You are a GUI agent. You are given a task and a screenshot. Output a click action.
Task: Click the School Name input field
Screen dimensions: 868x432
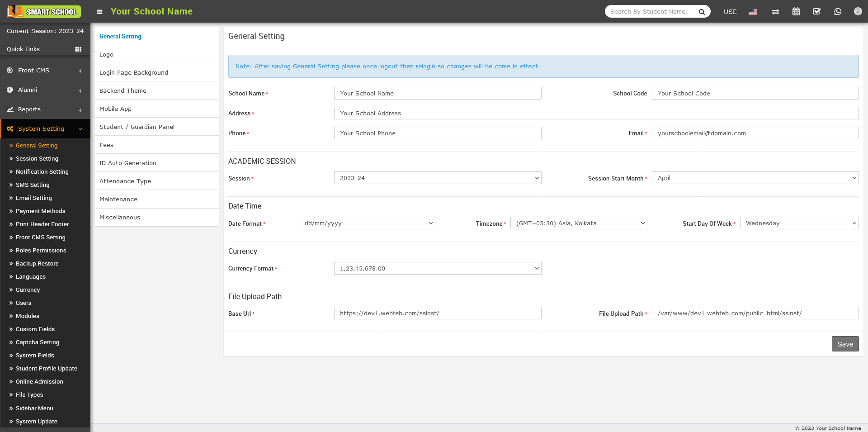pos(437,94)
